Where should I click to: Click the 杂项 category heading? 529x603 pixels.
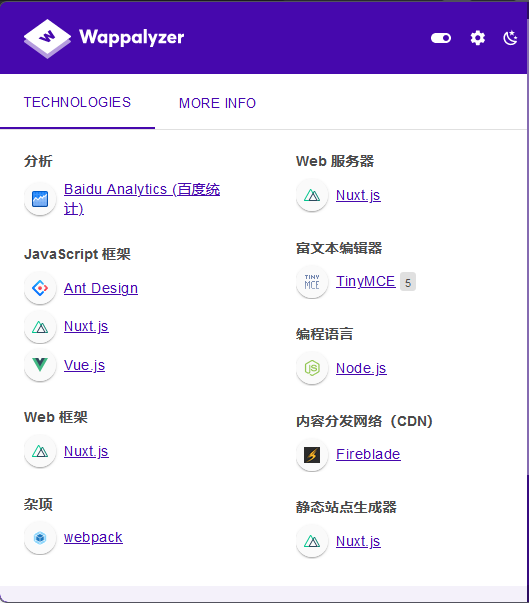click(38, 504)
